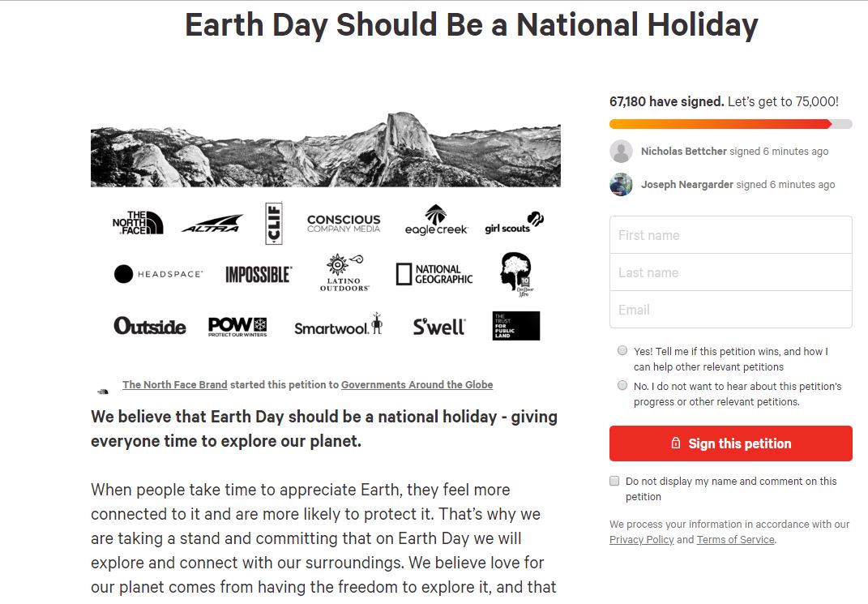Click the Protect Our Winters logo
Screen dimensions: 868x604
click(x=237, y=326)
